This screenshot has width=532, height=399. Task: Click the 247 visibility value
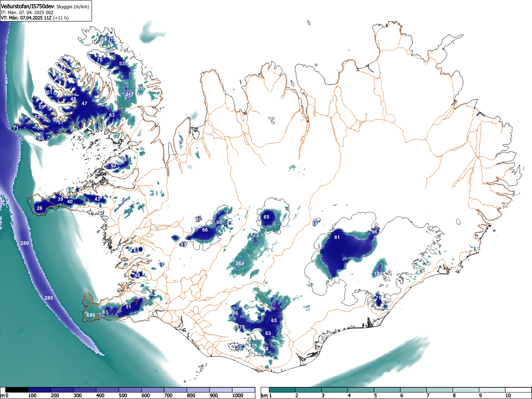coord(129,95)
